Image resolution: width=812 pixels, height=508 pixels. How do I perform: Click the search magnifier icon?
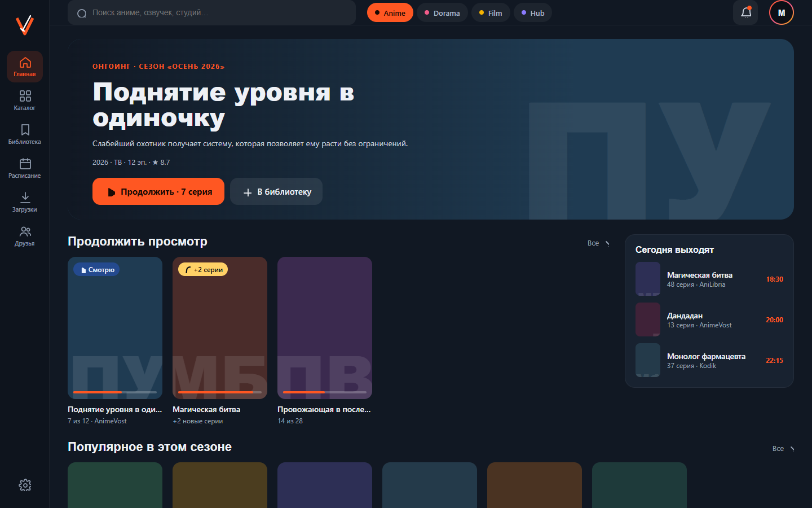pos(82,13)
